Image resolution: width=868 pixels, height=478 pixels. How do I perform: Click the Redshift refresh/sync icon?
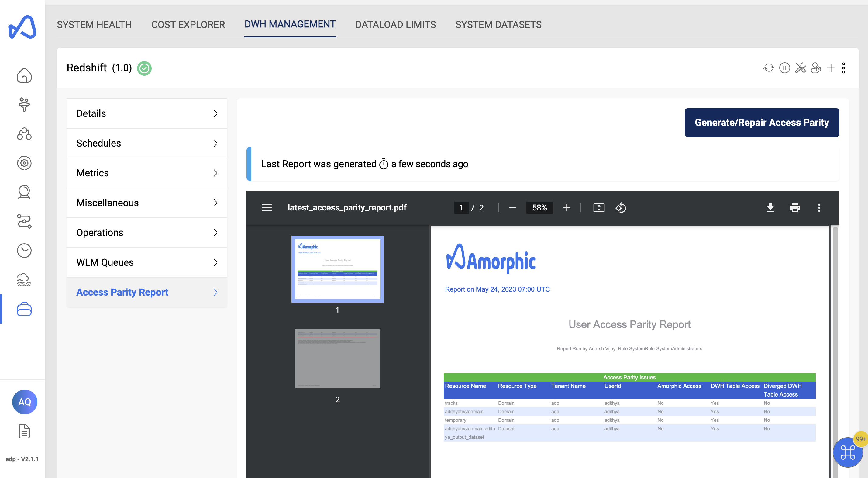click(769, 68)
